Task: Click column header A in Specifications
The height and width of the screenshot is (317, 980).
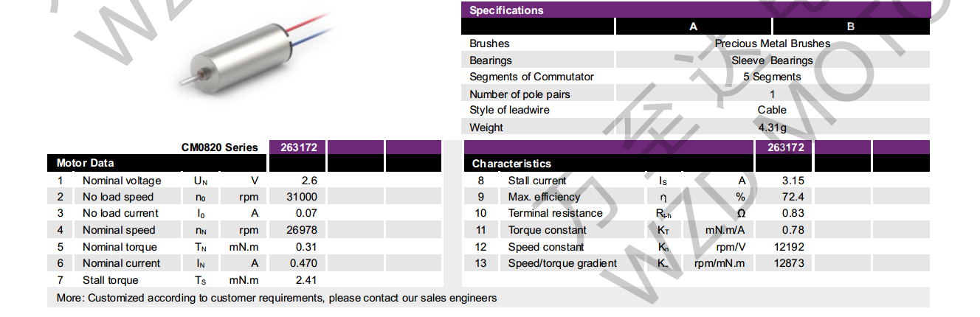Action: tap(693, 27)
